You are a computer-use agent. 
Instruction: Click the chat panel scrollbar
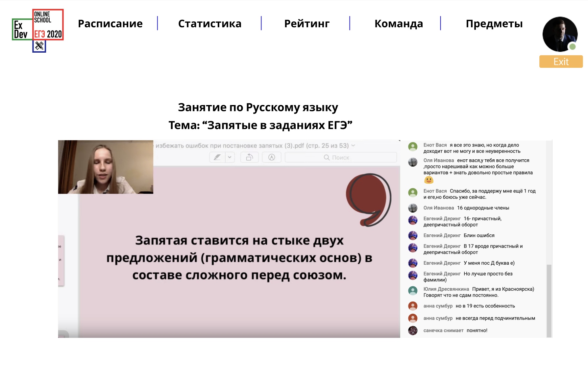[x=549, y=300]
